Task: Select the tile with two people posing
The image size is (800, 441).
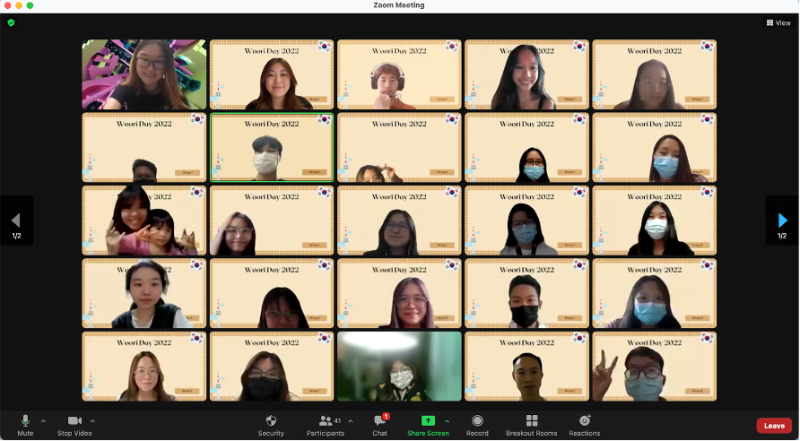Action: coord(144,220)
